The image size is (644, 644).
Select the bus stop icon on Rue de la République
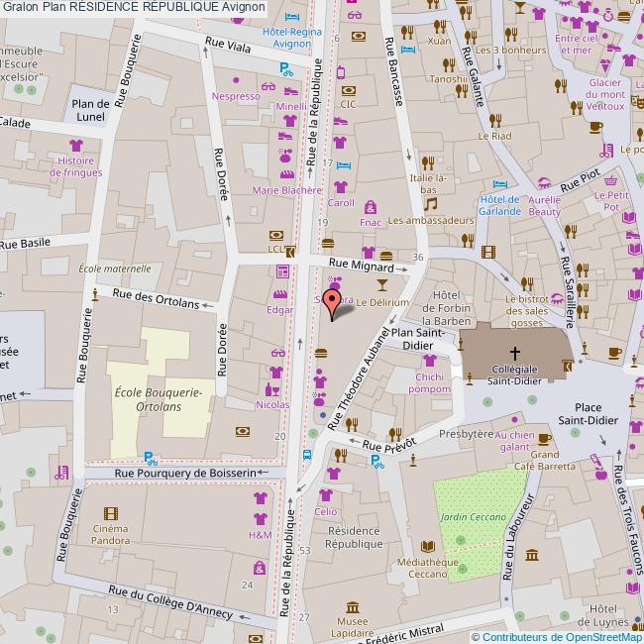click(x=307, y=455)
